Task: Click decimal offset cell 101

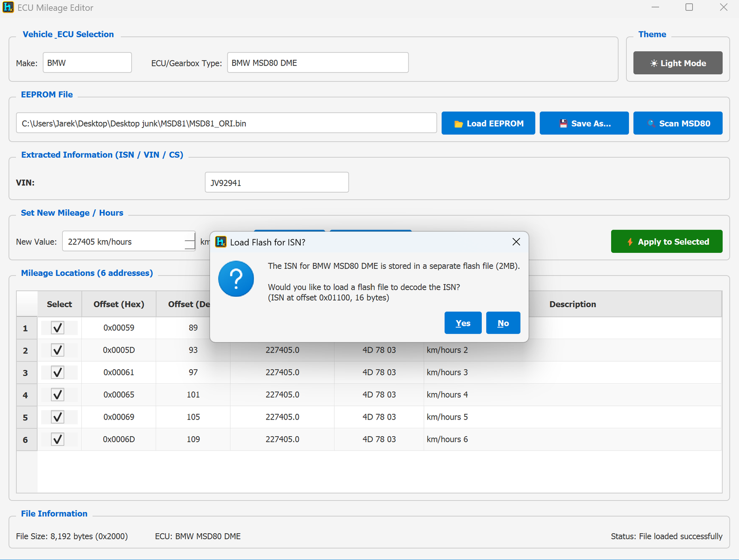Action: tap(193, 395)
